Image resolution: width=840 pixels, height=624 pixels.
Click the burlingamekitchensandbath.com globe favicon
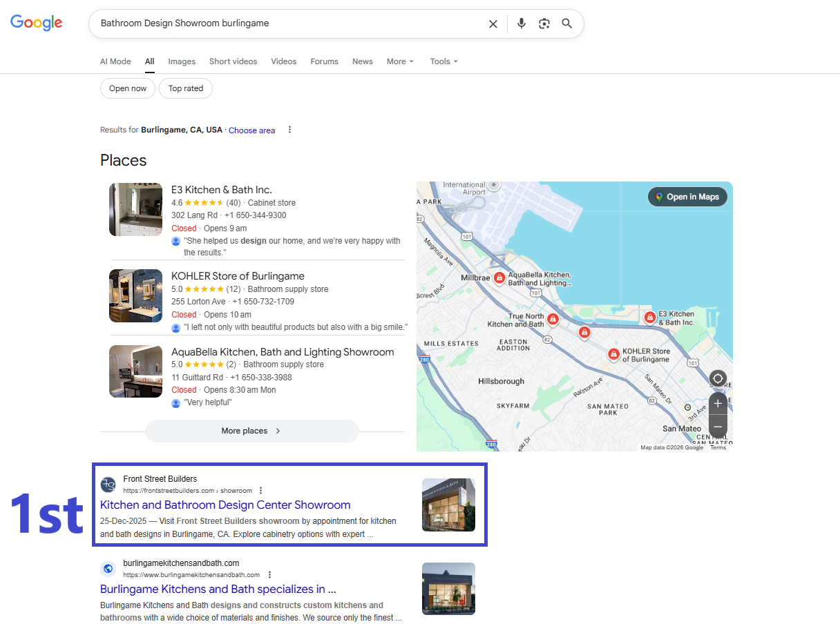pyautogui.click(x=108, y=569)
